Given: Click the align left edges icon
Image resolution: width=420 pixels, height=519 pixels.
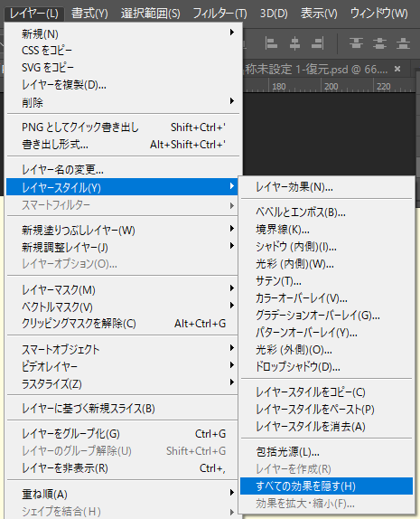Looking at the screenshot, I should [271, 43].
